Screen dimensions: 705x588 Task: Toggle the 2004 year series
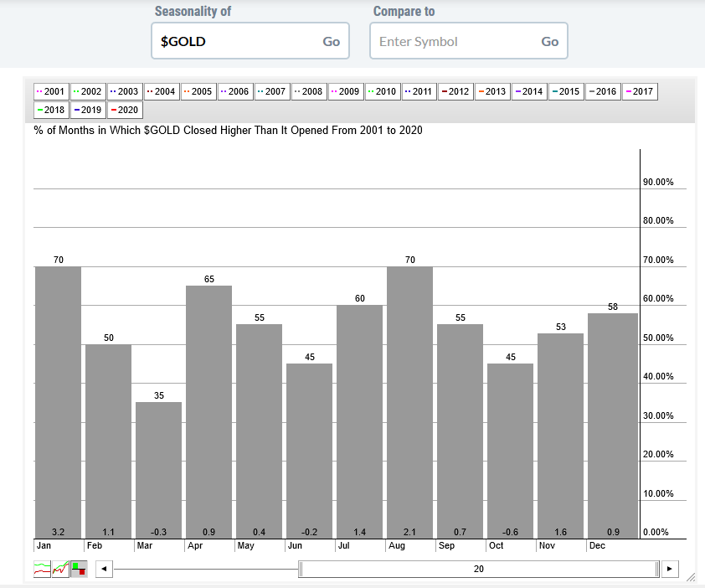(162, 92)
